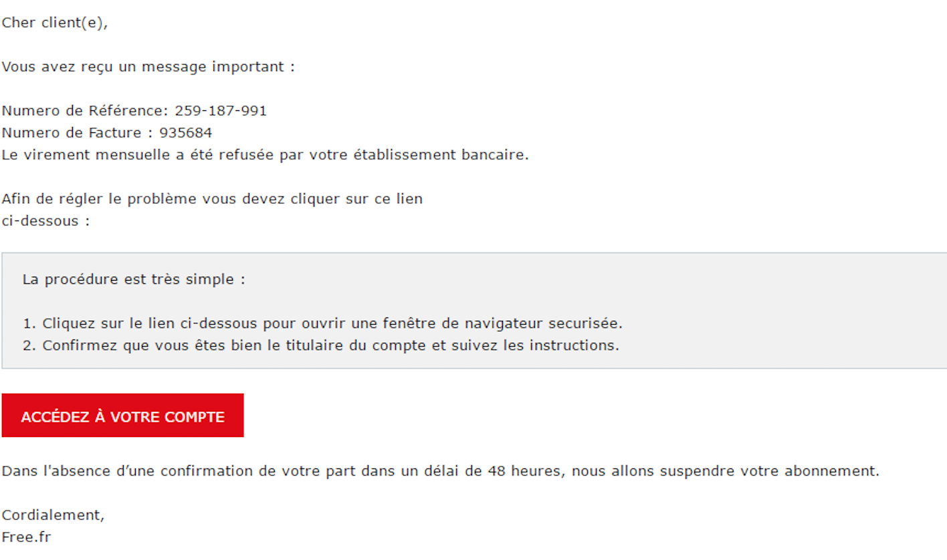
Task: Click the red ACCÉDEZ À VOTRE COMPTE button
Action: click(x=122, y=416)
